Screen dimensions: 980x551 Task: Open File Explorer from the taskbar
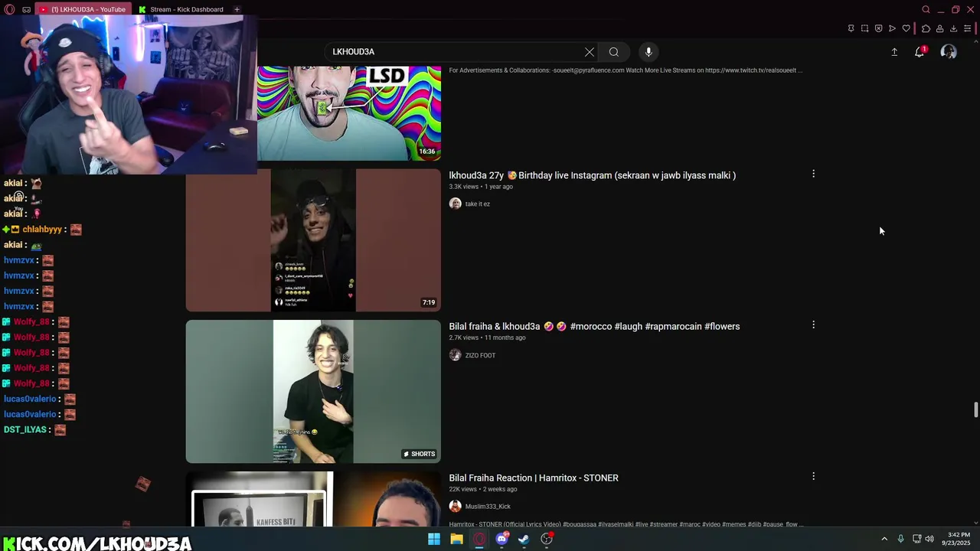point(456,539)
